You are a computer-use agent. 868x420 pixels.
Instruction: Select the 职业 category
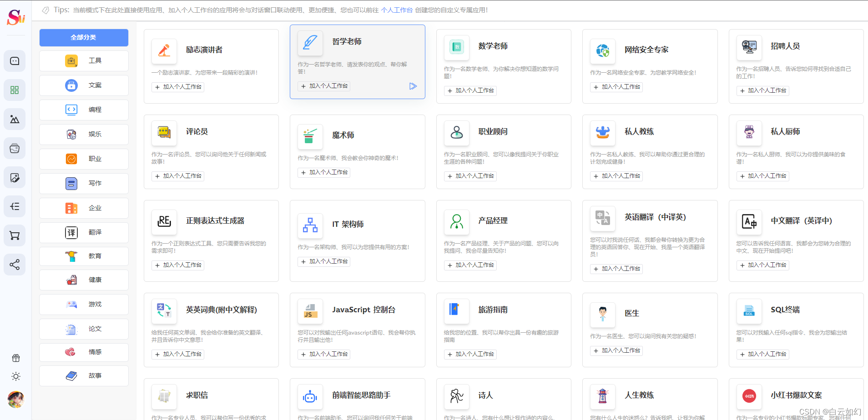pos(84,159)
